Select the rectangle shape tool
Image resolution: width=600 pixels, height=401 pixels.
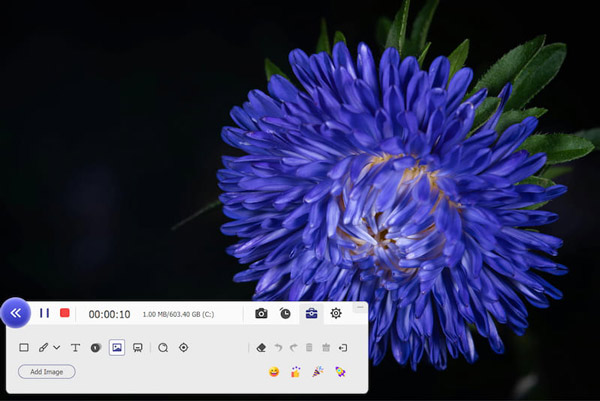click(24, 347)
